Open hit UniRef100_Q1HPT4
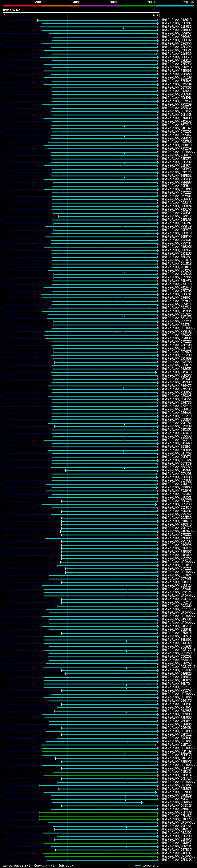197x868 pixels. 177,775
